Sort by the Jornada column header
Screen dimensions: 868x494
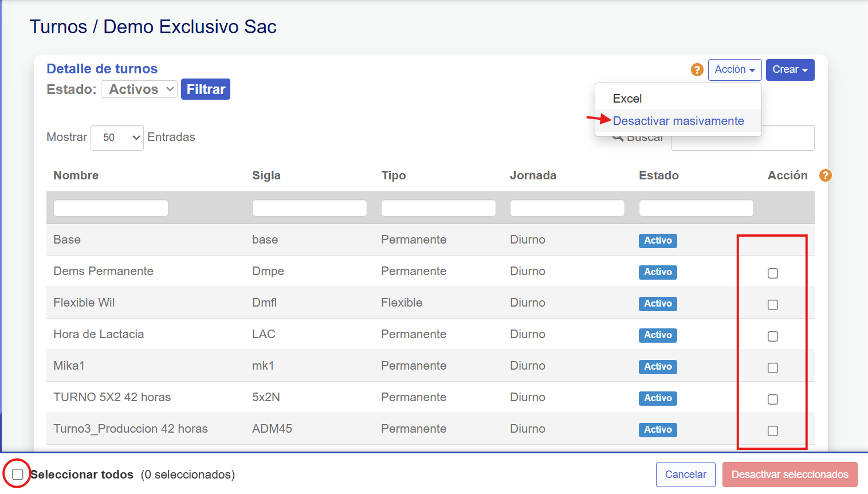(533, 175)
